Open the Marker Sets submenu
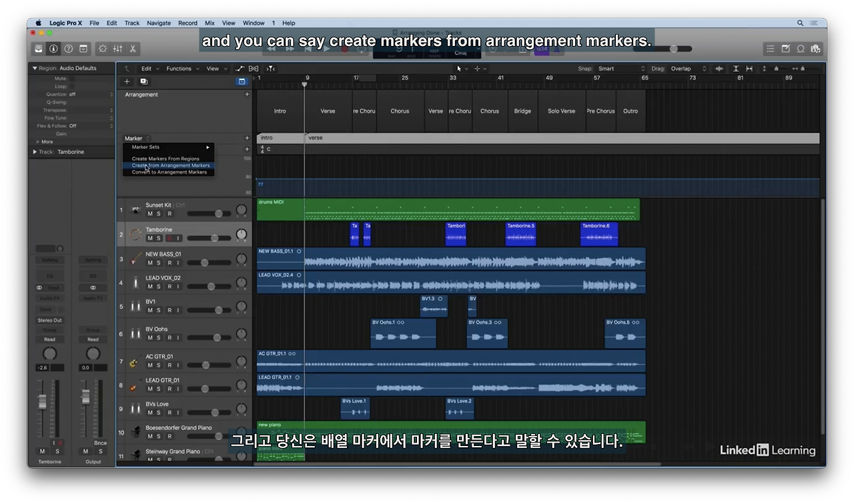This screenshot has height=504, width=854. [169, 147]
